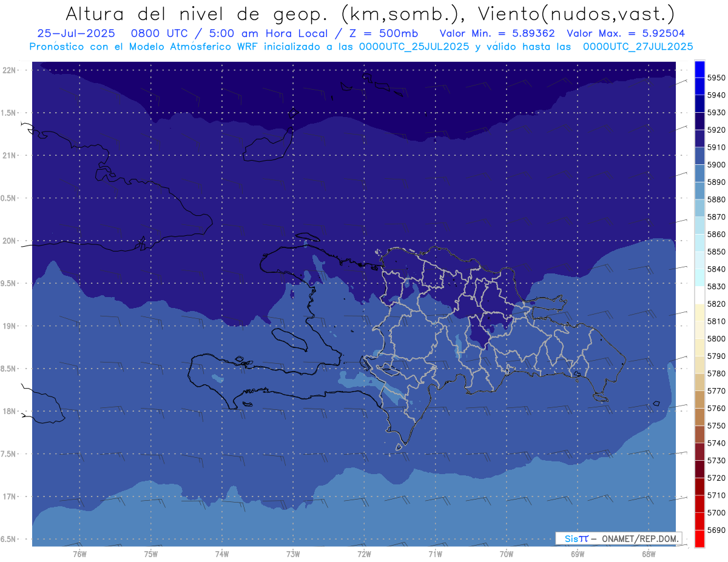Click the 71W longitude label
The height and width of the screenshot is (562, 728).
tap(435, 554)
